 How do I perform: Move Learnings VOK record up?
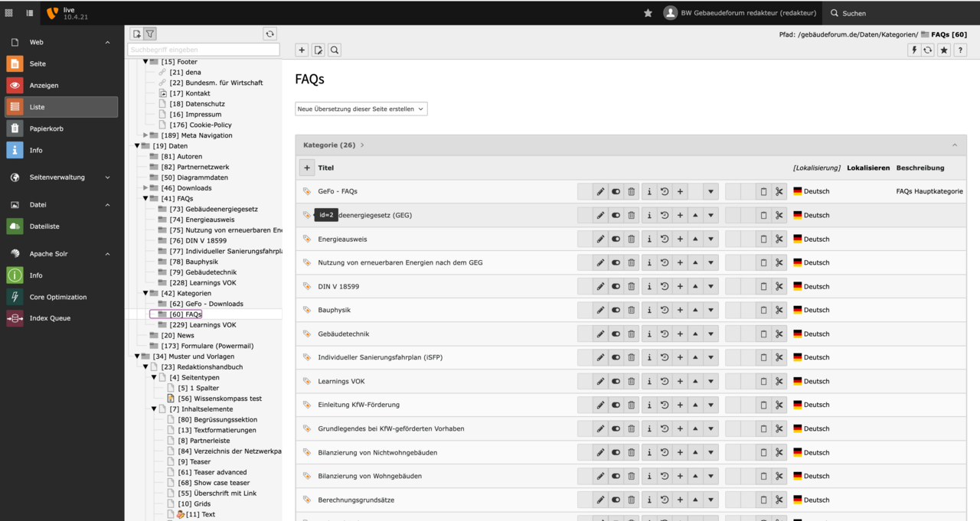pos(695,381)
